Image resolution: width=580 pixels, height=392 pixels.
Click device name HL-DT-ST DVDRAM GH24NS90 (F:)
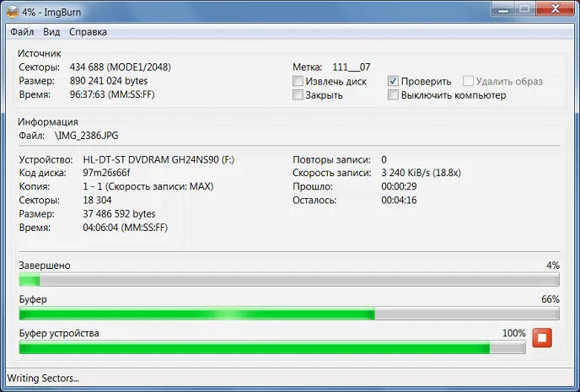point(158,160)
